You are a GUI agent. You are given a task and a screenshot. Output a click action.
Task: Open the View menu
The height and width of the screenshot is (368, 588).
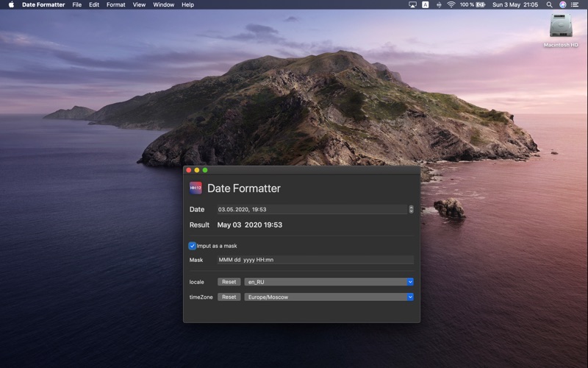tap(139, 4)
